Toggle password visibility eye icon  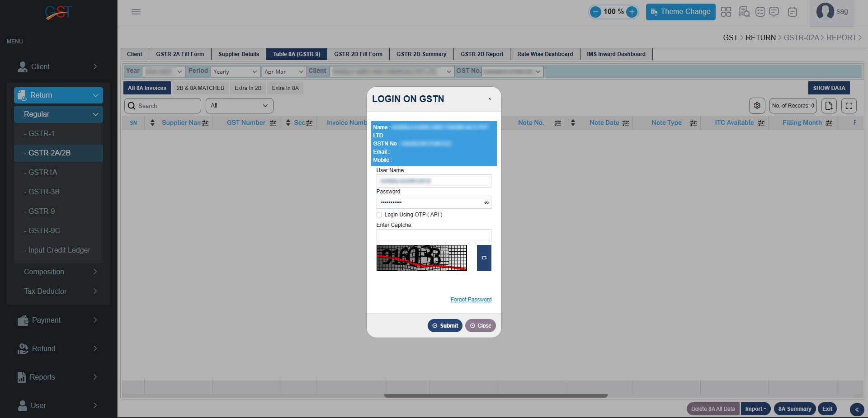(x=486, y=202)
